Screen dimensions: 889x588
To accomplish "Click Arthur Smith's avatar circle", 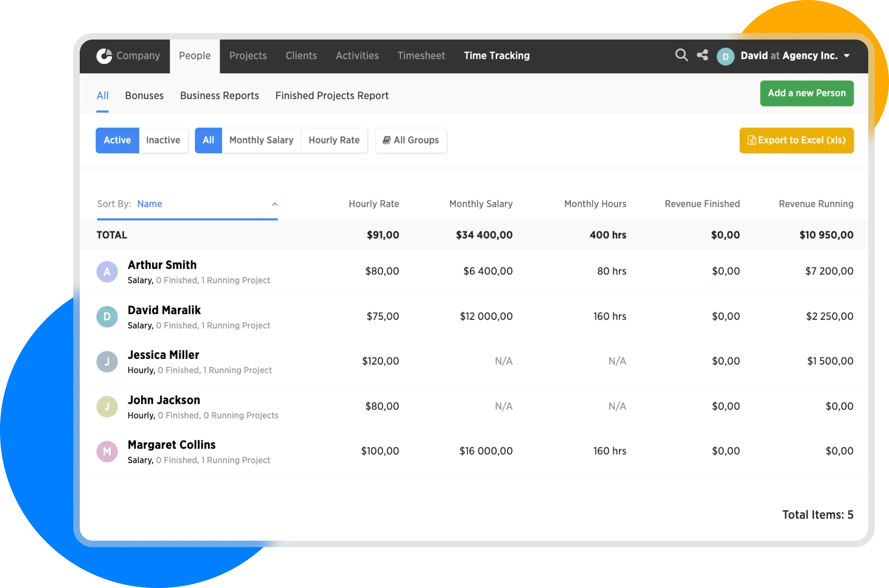I will 107,272.
